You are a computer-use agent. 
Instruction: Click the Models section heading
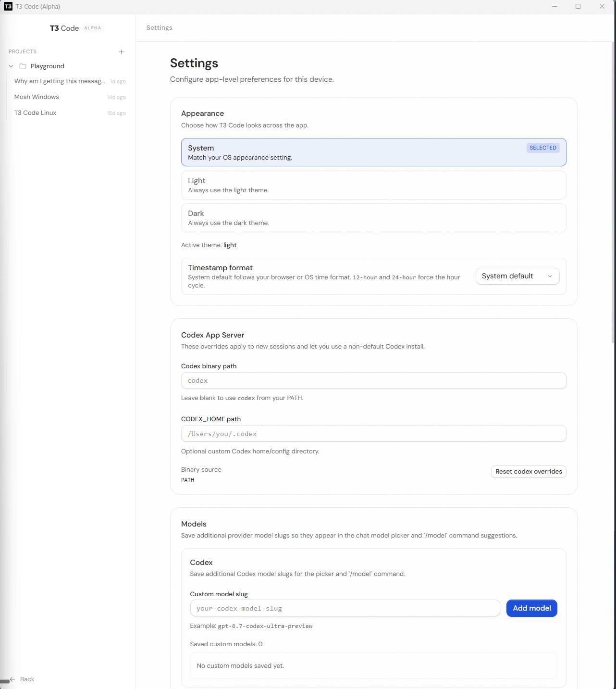tap(194, 524)
